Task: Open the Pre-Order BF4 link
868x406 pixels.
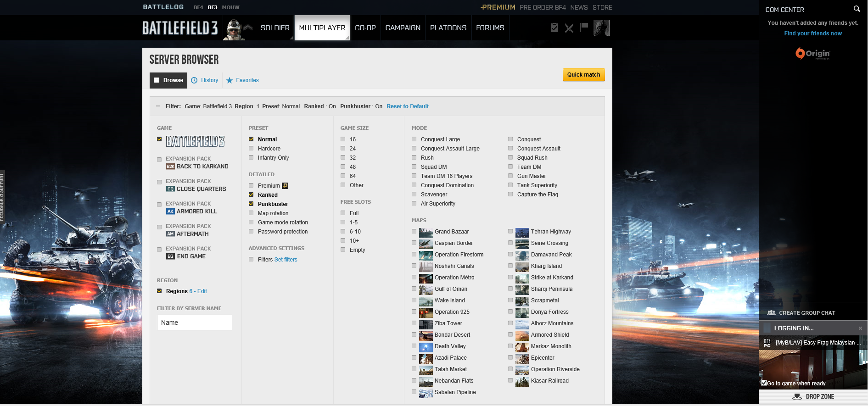Action: coord(543,7)
